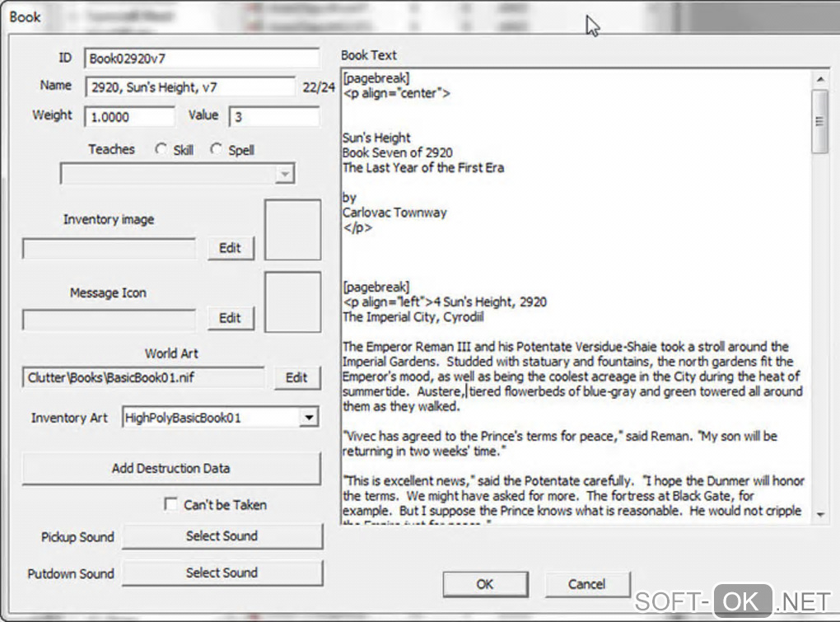The height and width of the screenshot is (622, 840).
Task: Click the Value field showing 3
Action: click(273, 117)
